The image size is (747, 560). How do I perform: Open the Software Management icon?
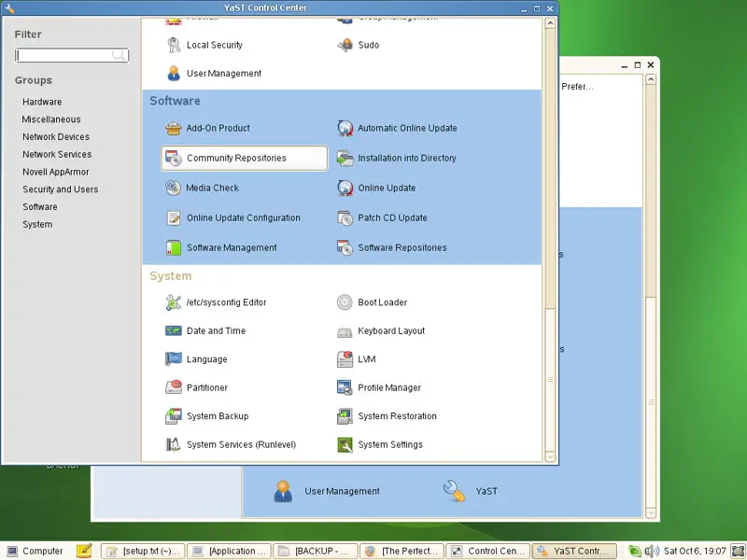tap(174, 248)
